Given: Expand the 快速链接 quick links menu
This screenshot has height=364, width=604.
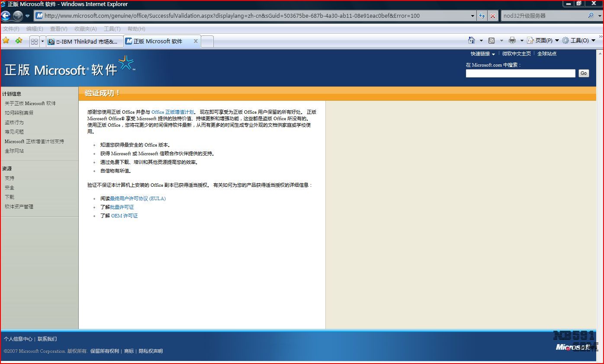Looking at the screenshot, I should coord(482,54).
